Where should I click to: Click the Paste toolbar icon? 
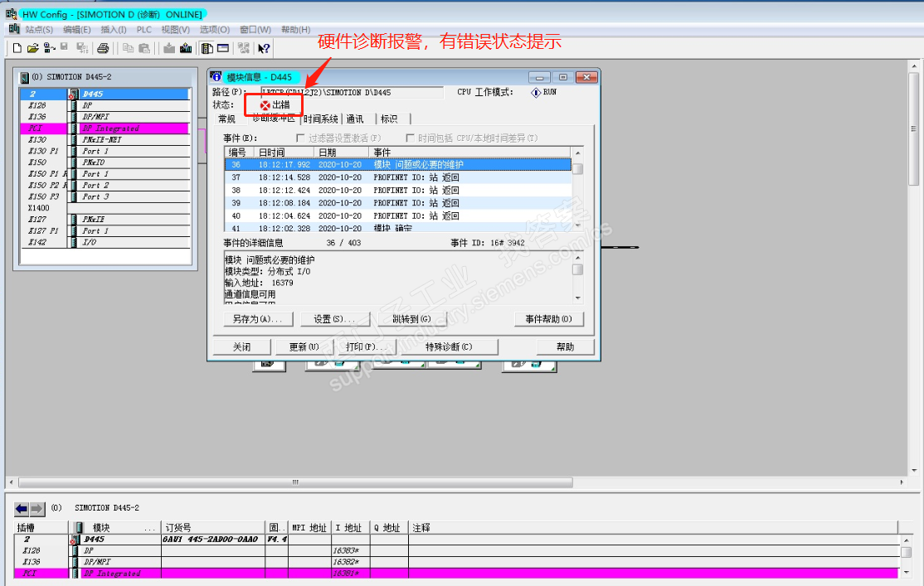pos(144,48)
